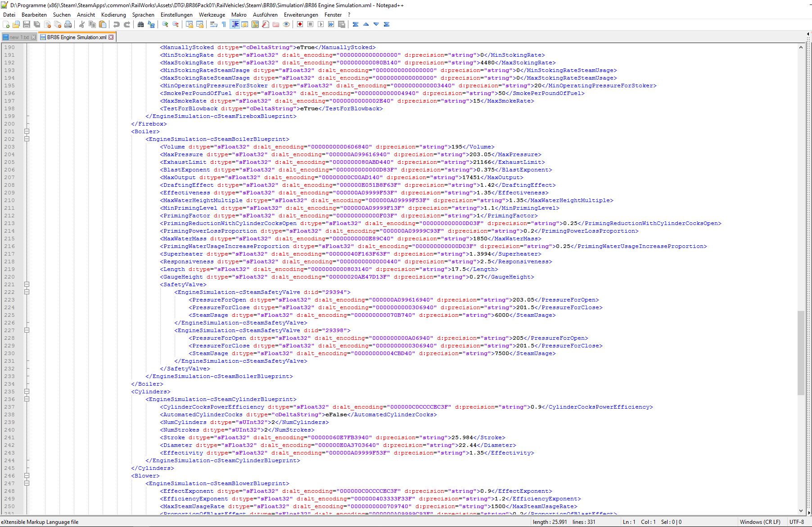The width and height of the screenshot is (812, 527).
Task: Open Find with the binoculars icon
Action: (140, 24)
